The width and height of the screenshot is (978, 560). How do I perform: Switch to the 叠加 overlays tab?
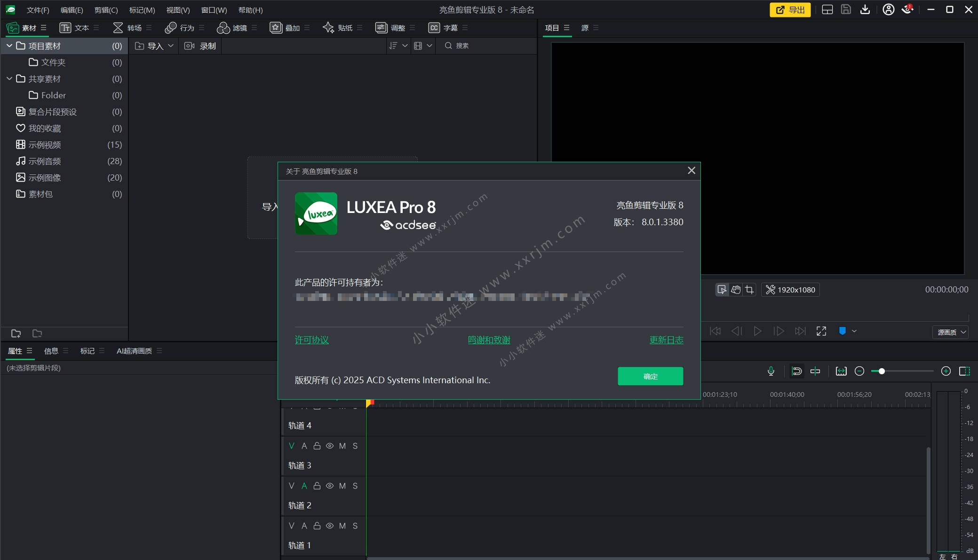click(285, 28)
